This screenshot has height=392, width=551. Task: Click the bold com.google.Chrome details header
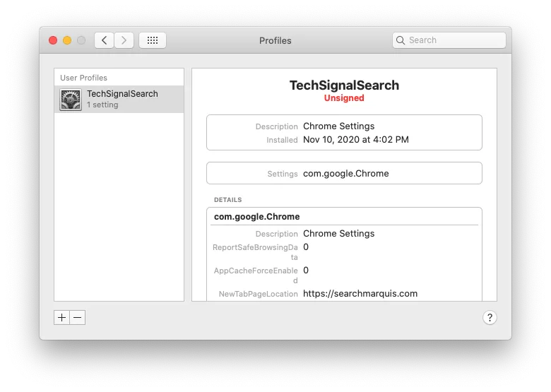[x=257, y=217]
